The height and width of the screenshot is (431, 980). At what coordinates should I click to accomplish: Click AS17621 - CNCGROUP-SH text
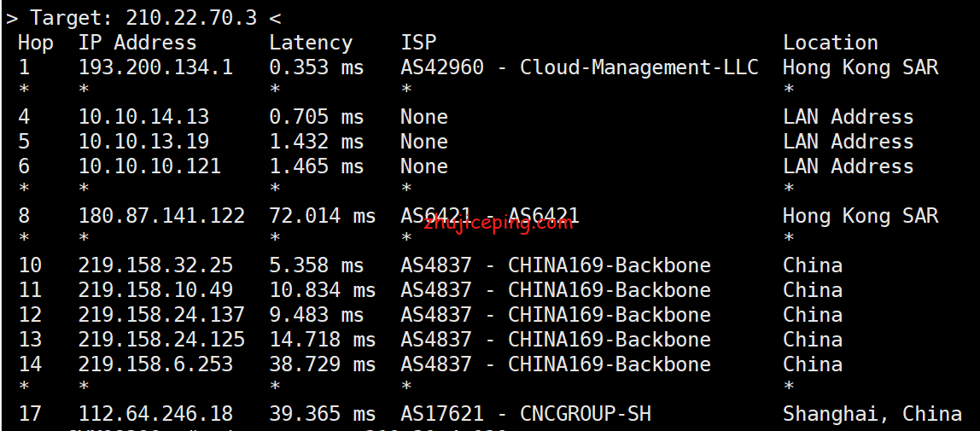tap(526, 414)
